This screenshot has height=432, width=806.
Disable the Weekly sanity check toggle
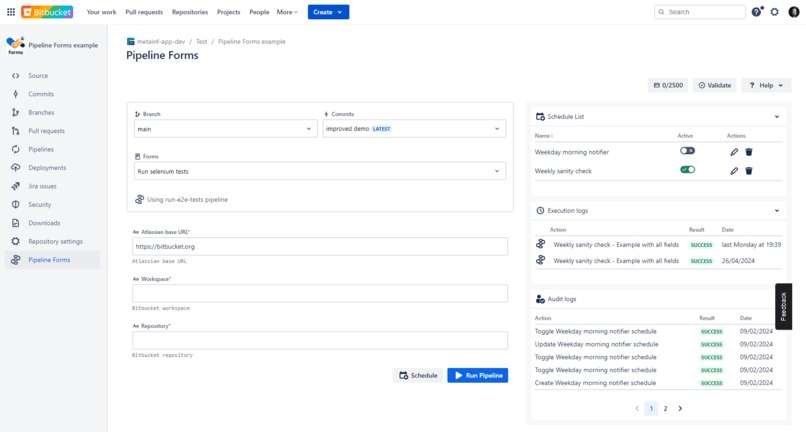click(x=687, y=169)
